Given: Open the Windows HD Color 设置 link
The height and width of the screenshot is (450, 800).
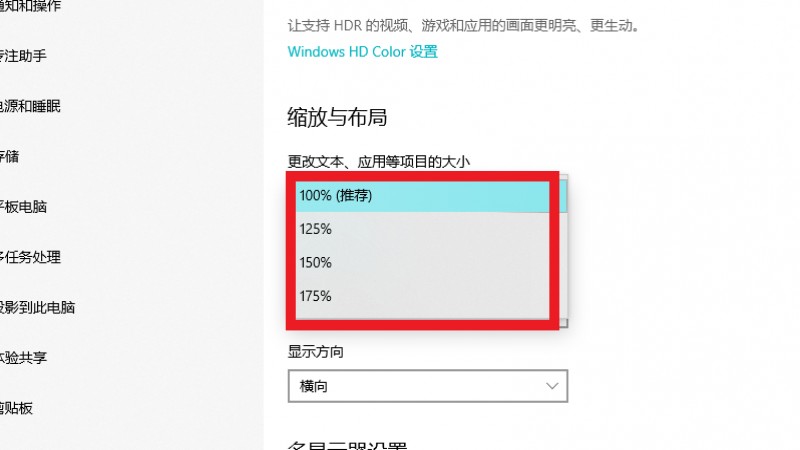Looking at the screenshot, I should coord(362,52).
